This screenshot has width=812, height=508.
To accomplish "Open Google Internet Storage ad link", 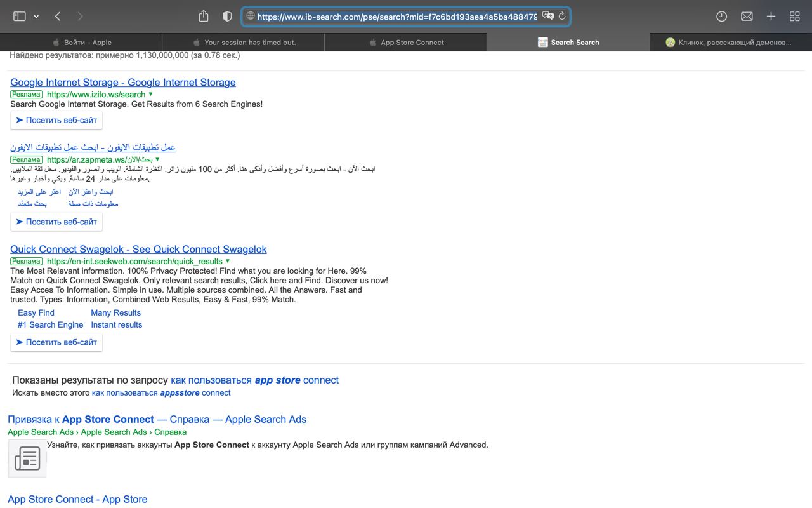I will pyautogui.click(x=123, y=83).
